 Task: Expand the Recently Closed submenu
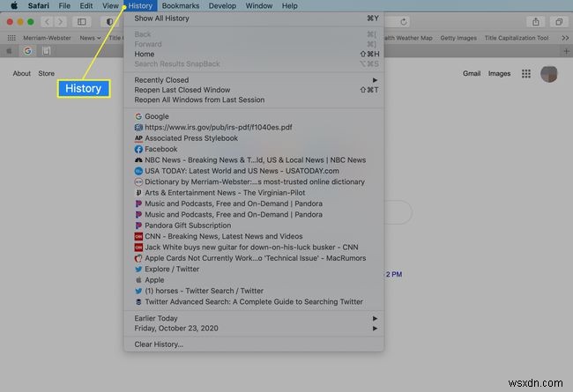click(254, 80)
